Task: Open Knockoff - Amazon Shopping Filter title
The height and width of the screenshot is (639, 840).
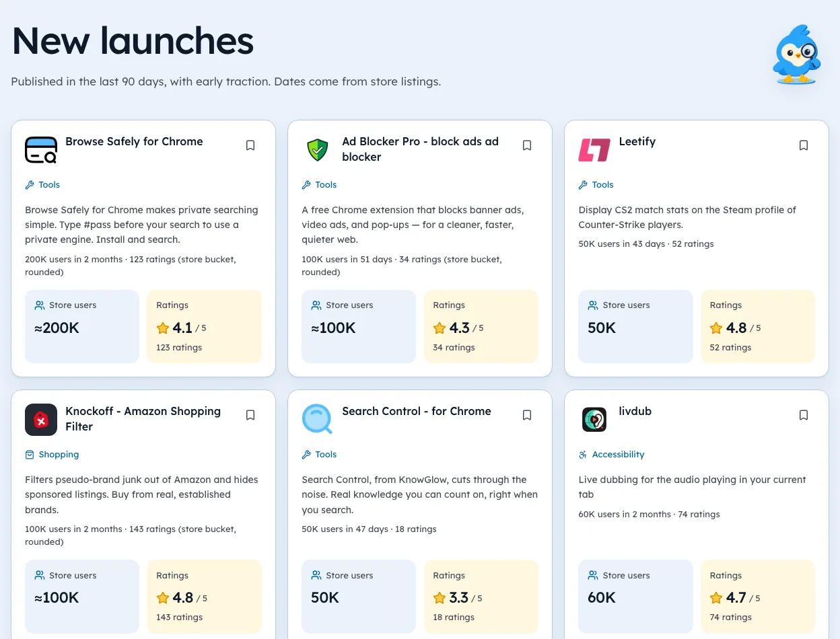Action: pos(143,419)
